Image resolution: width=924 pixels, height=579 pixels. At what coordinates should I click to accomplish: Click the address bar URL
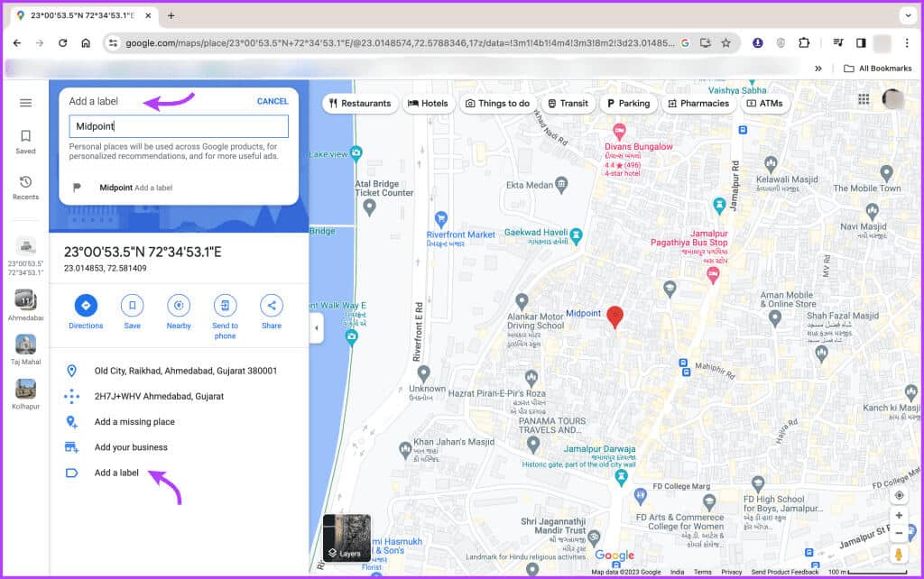400,43
